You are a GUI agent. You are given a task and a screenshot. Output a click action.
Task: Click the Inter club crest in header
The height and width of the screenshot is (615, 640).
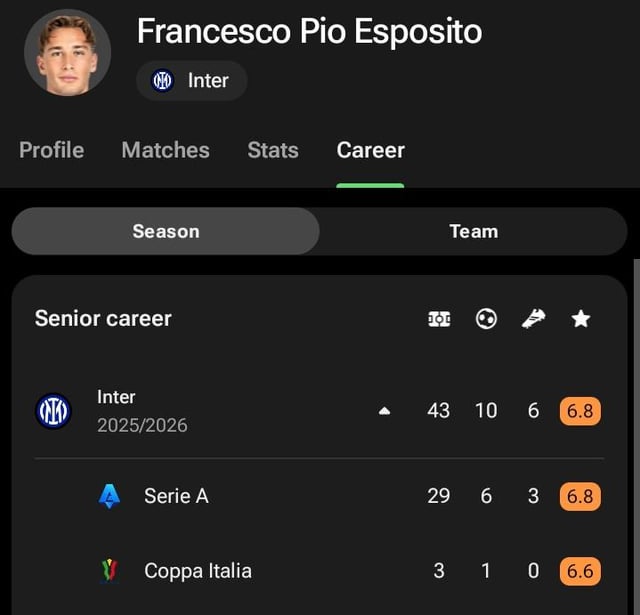coord(162,81)
